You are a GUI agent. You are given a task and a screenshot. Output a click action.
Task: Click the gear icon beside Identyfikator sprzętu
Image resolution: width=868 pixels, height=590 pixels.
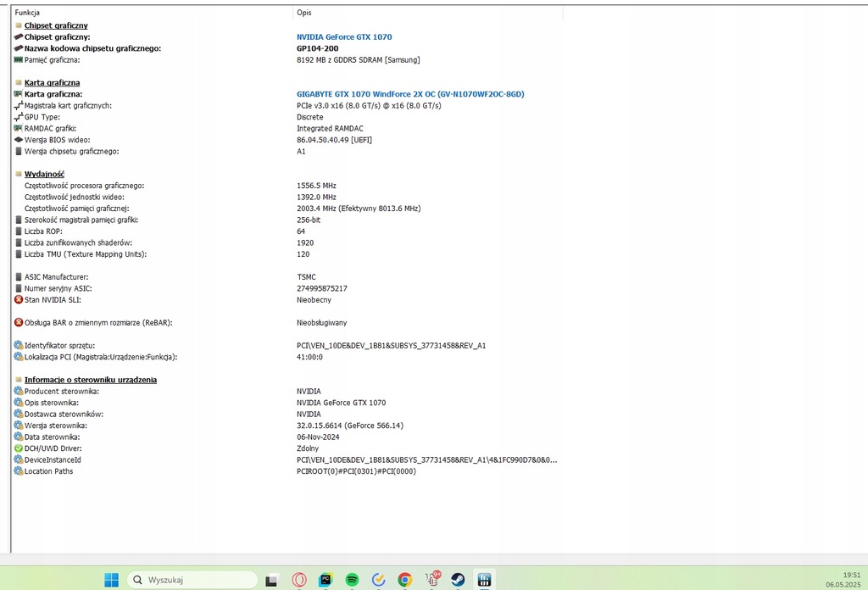(19, 345)
